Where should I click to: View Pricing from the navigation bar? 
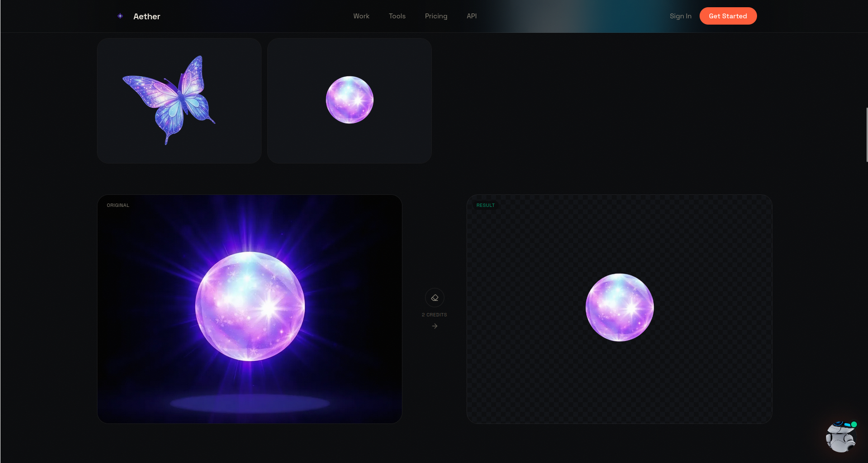tap(436, 16)
